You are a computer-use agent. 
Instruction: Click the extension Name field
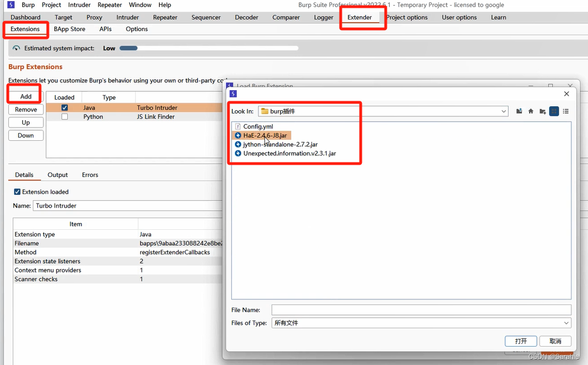127,206
